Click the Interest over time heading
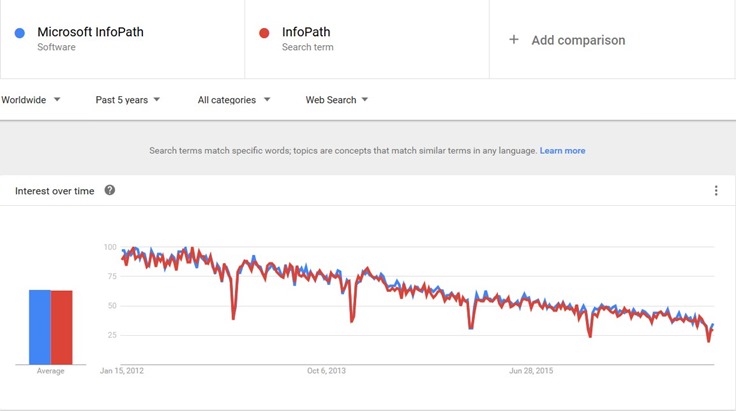736x411 pixels. click(x=54, y=191)
